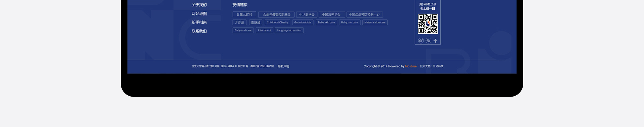Choose the Language acquisition tag
This screenshot has width=644, height=127.
[x=289, y=30]
